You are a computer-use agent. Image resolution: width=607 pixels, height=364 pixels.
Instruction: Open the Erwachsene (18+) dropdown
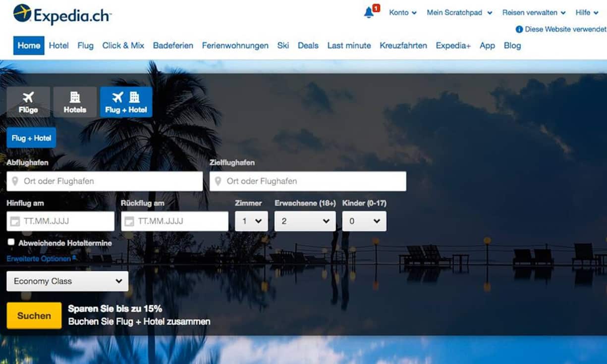pyautogui.click(x=305, y=221)
